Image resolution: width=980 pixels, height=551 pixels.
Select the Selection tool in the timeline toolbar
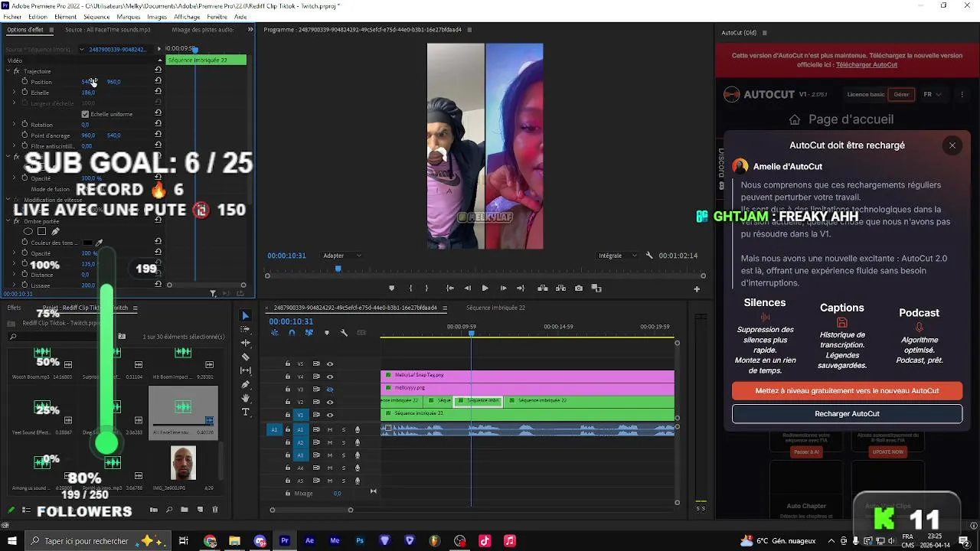245,316
